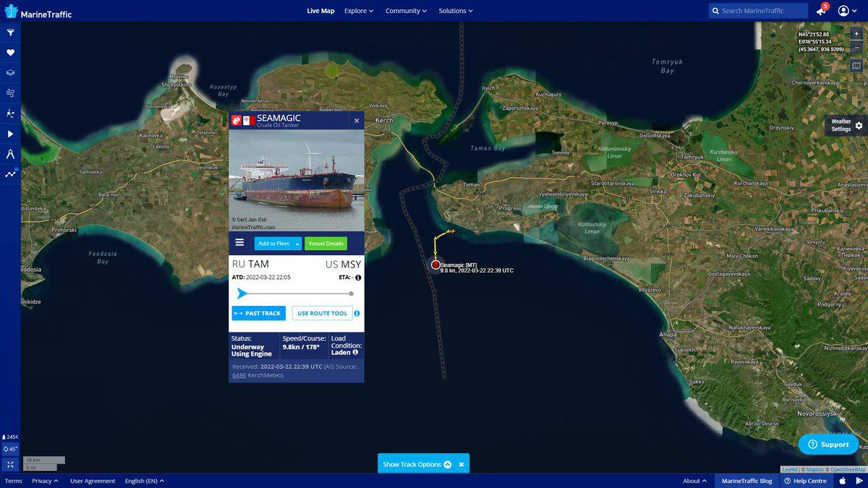The height and width of the screenshot is (488, 868).
Task: Open the Google Play store icon
Action: point(859,481)
